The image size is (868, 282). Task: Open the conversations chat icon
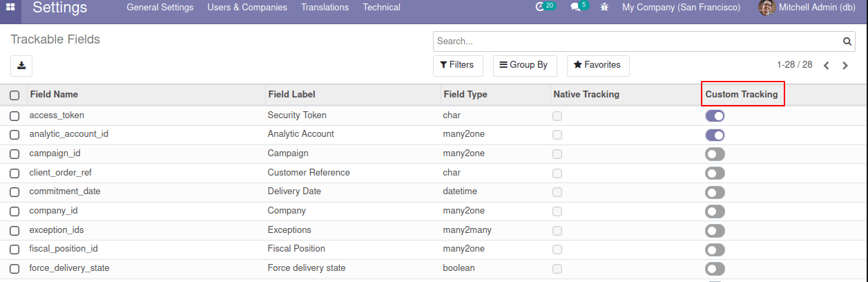click(575, 8)
